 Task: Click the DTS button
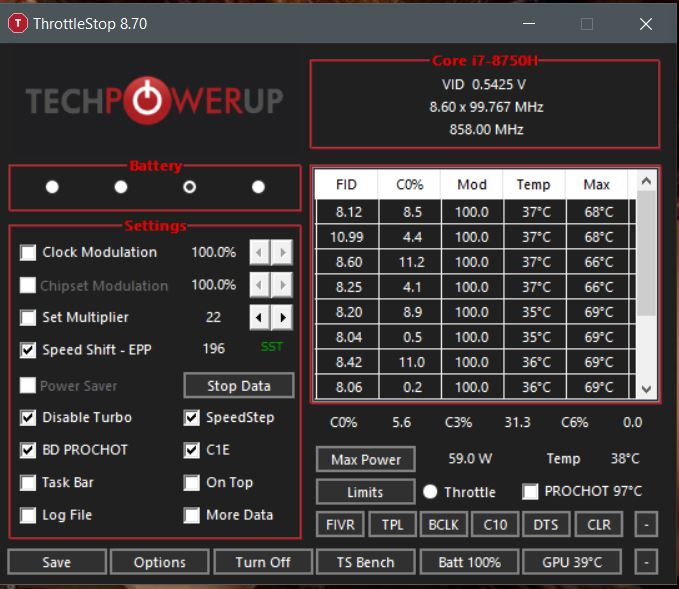(546, 524)
